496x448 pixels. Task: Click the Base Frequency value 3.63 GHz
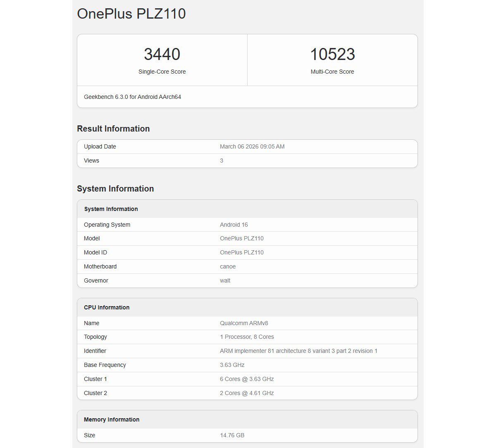(232, 365)
